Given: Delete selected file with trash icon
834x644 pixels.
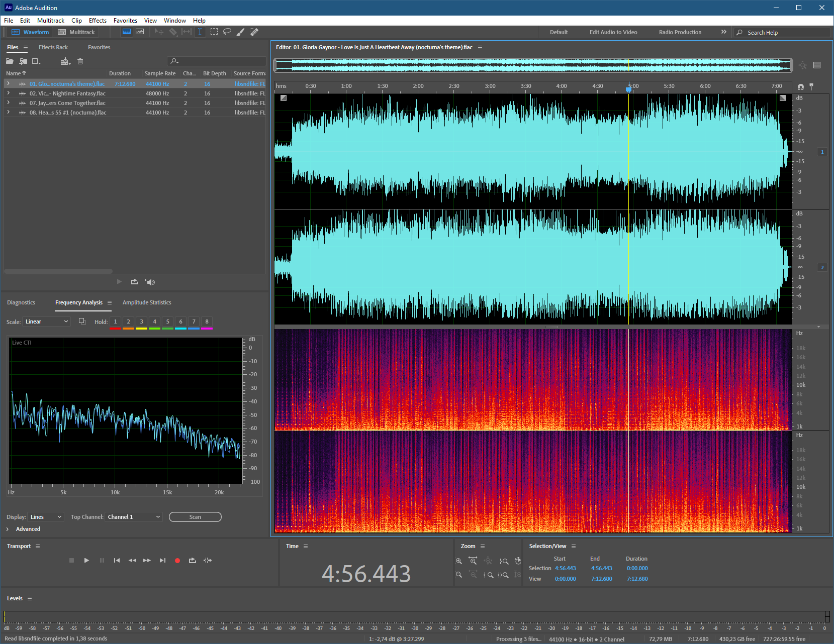Looking at the screenshot, I should tap(80, 61).
